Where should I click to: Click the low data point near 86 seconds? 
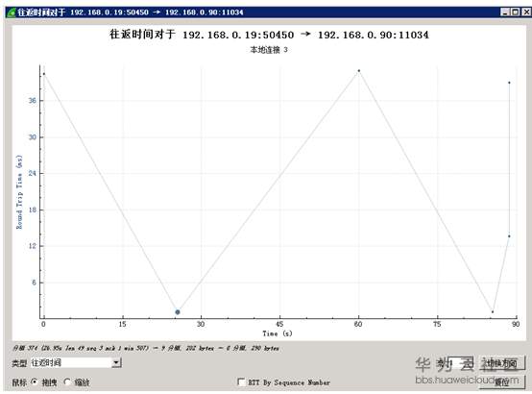tap(493, 311)
